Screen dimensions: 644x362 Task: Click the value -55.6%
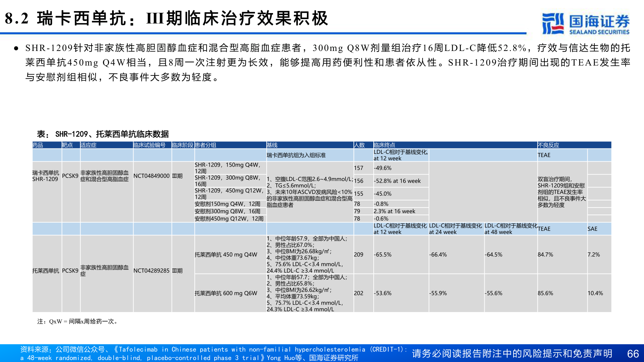pyautogui.click(x=493, y=293)
